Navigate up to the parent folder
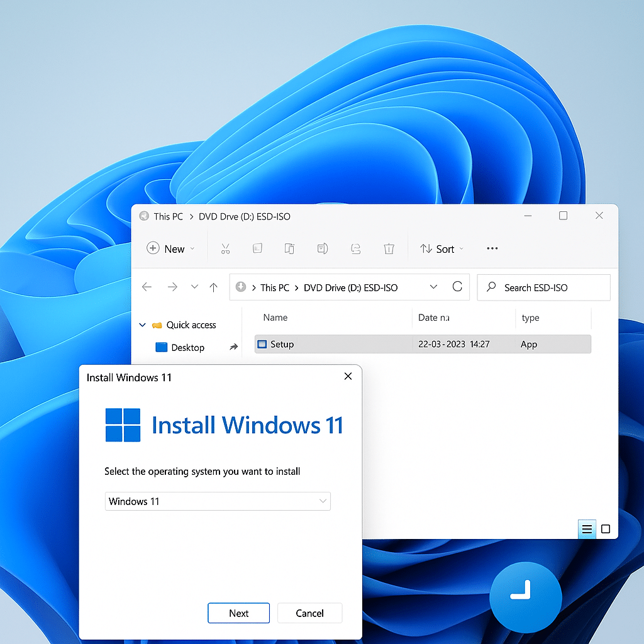 (213, 287)
